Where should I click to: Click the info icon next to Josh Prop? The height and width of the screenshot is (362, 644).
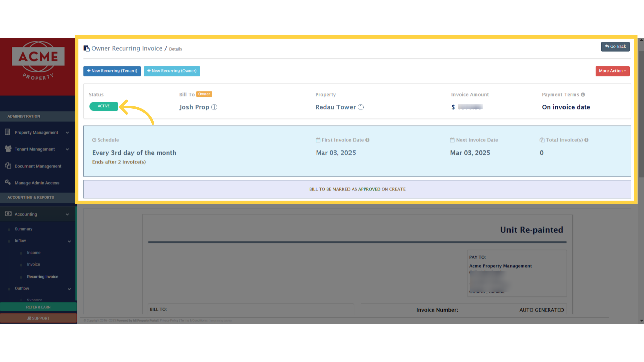coord(214,107)
